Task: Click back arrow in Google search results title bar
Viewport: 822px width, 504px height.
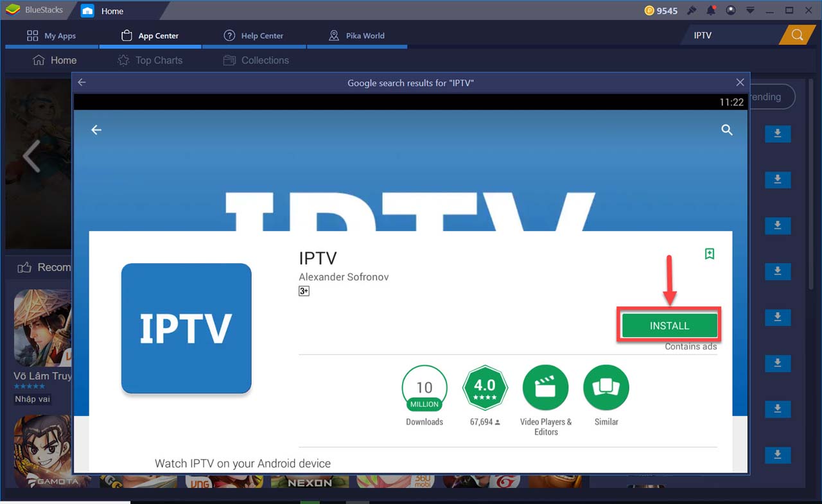Action: (82, 82)
